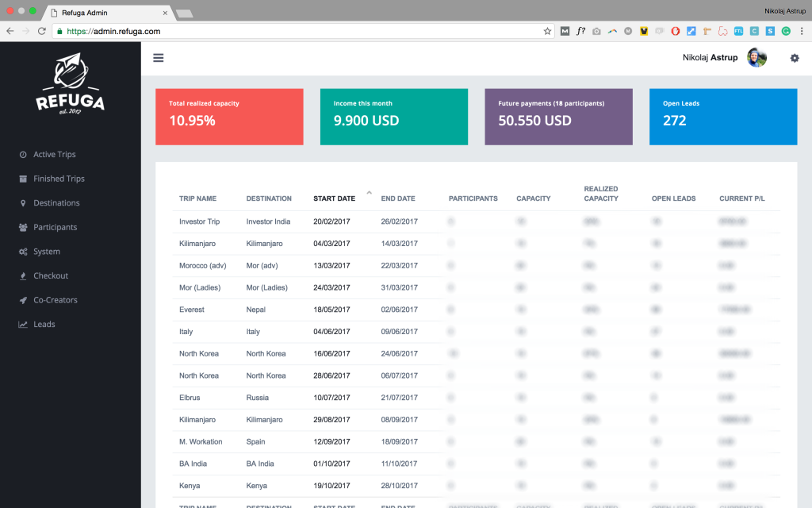Click Nepal destination cell
The image size is (812, 508).
pos(256,310)
